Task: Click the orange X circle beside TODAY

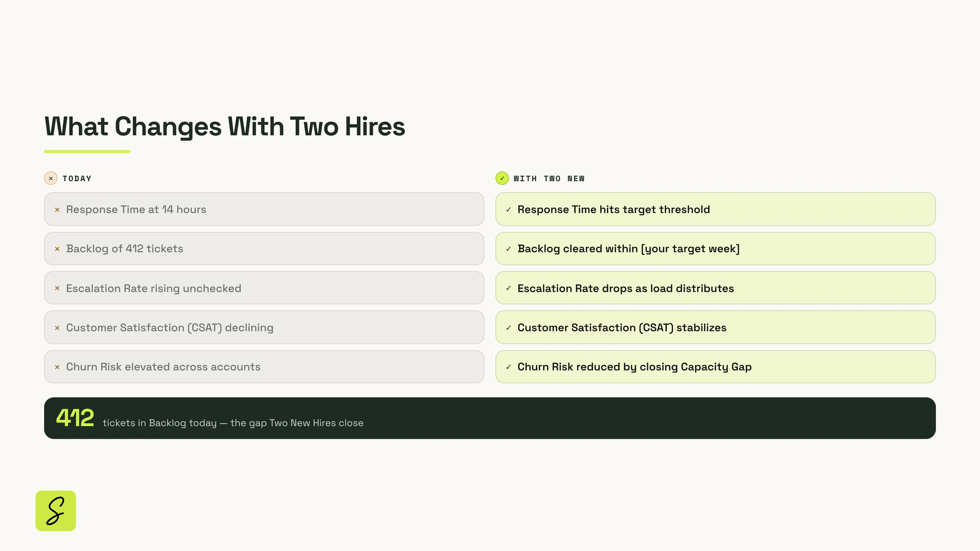Action: pos(51,178)
